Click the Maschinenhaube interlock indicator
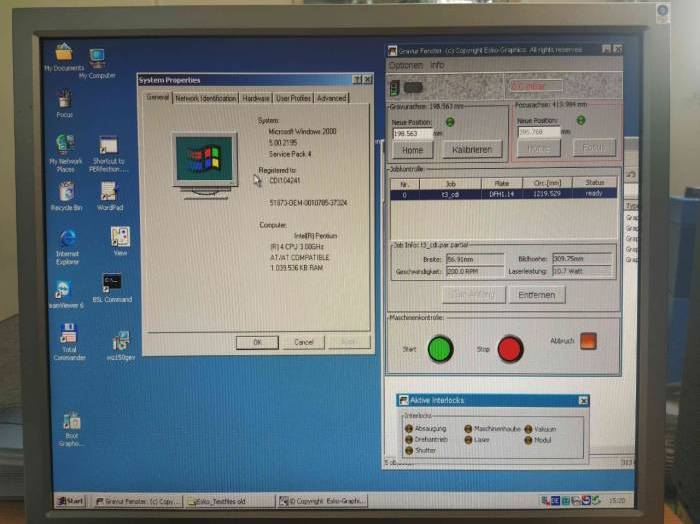The height and width of the screenshot is (524, 700). [x=468, y=429]
